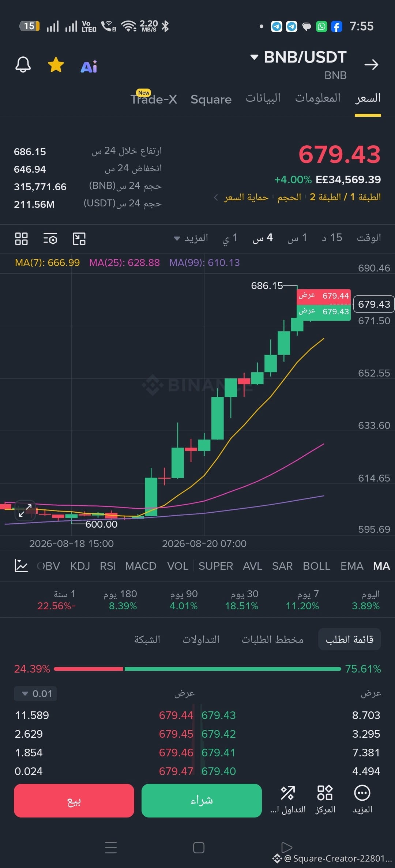Select ask price 679.46 in order book
395x868 pixels.
click(x=176, y=752)
